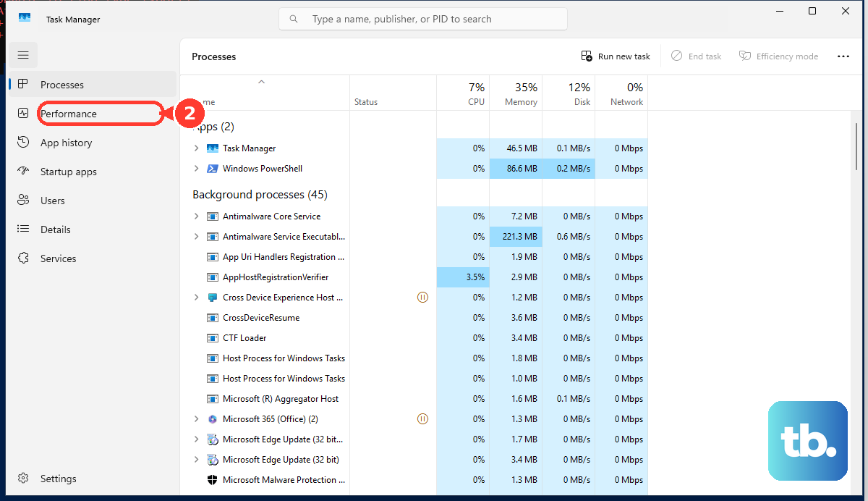Open the Performance page

93,114
